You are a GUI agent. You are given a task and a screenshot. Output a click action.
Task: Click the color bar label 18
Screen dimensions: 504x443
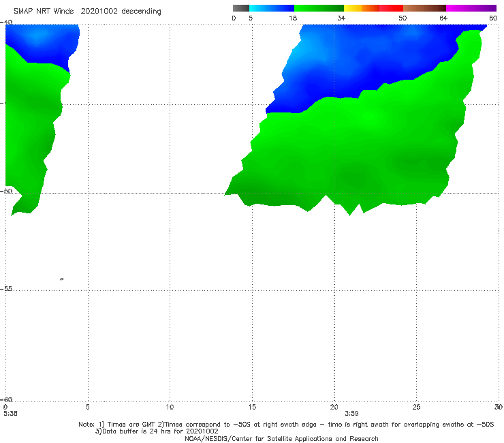[293, 18]
